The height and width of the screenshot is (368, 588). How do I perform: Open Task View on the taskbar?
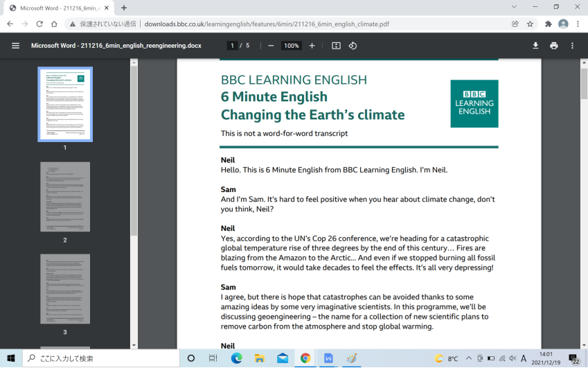(x=213, y=358)
